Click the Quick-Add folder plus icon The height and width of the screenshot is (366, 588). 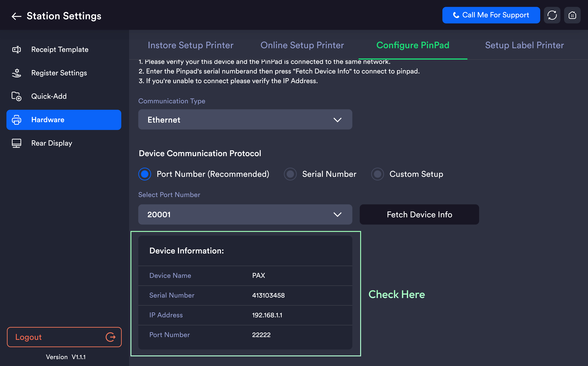[x=16, y=96]
